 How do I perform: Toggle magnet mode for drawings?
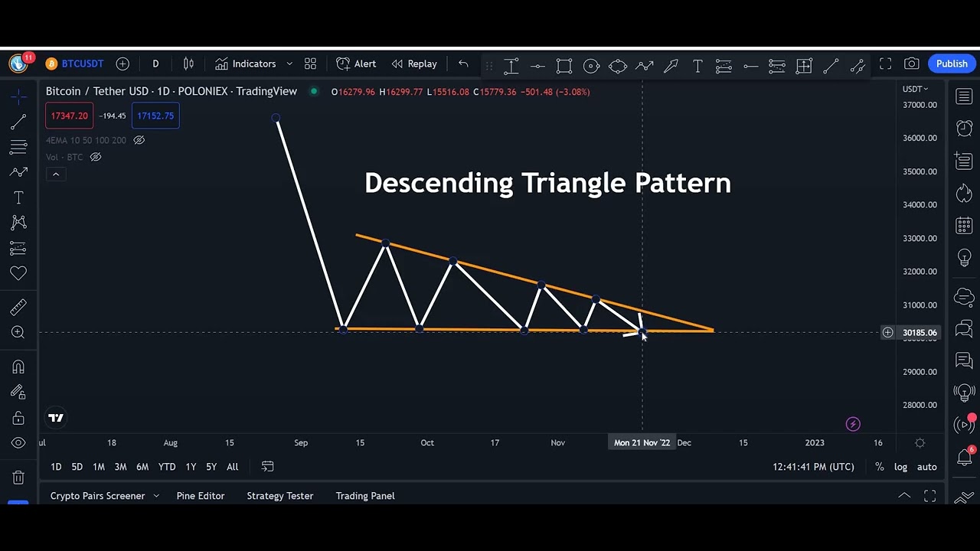tap(18, 367)
